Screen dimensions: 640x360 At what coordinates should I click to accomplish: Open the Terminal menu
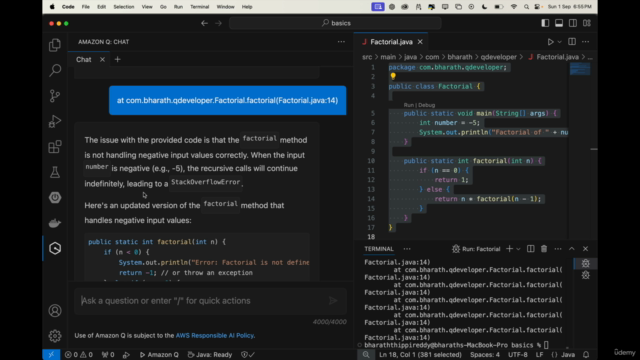click(199, 7)
